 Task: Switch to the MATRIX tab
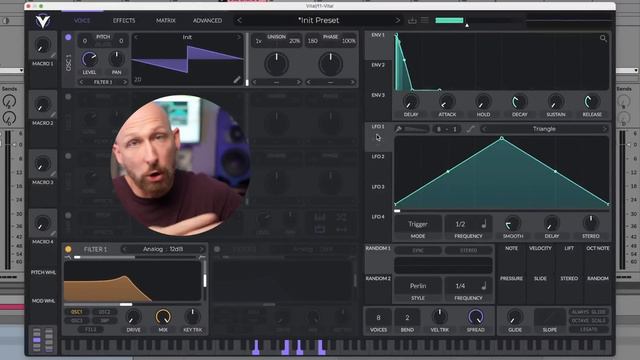click(x=165, y=20)
